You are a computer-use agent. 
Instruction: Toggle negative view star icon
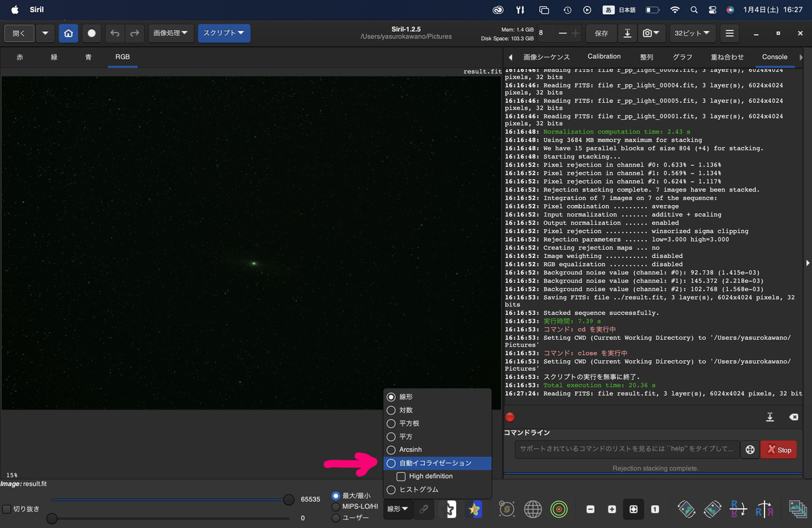coord(449,509)
